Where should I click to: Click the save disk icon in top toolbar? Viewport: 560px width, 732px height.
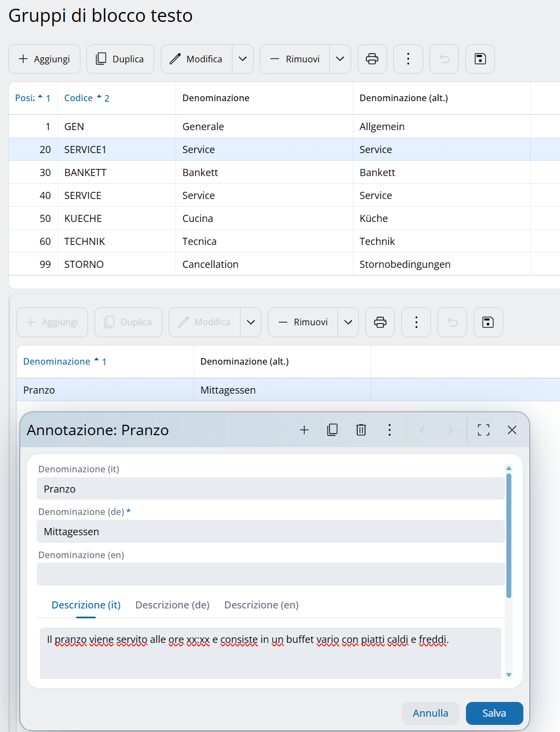[x=480, y=59]
